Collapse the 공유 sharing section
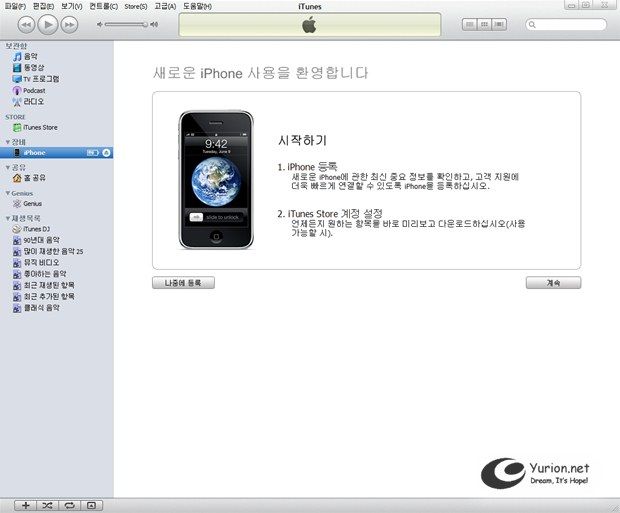The height and width of the screenshot is (513, 620). [x=8, y=167]
